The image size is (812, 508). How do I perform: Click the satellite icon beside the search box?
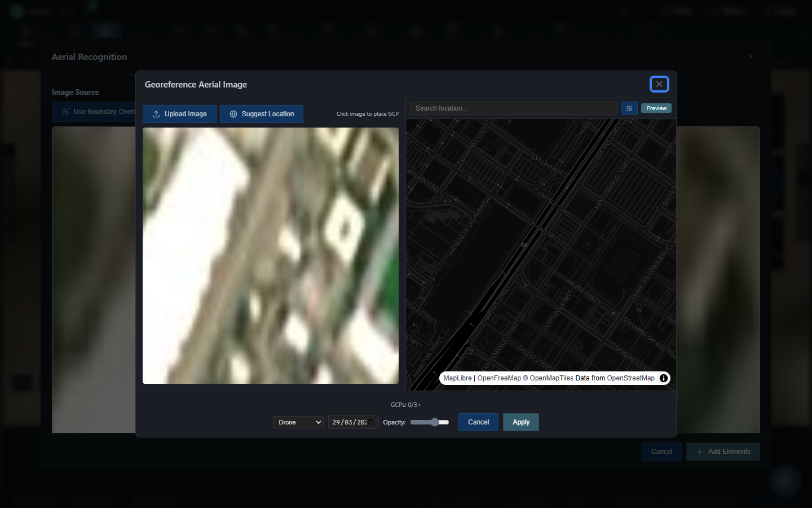click(629, 108)
